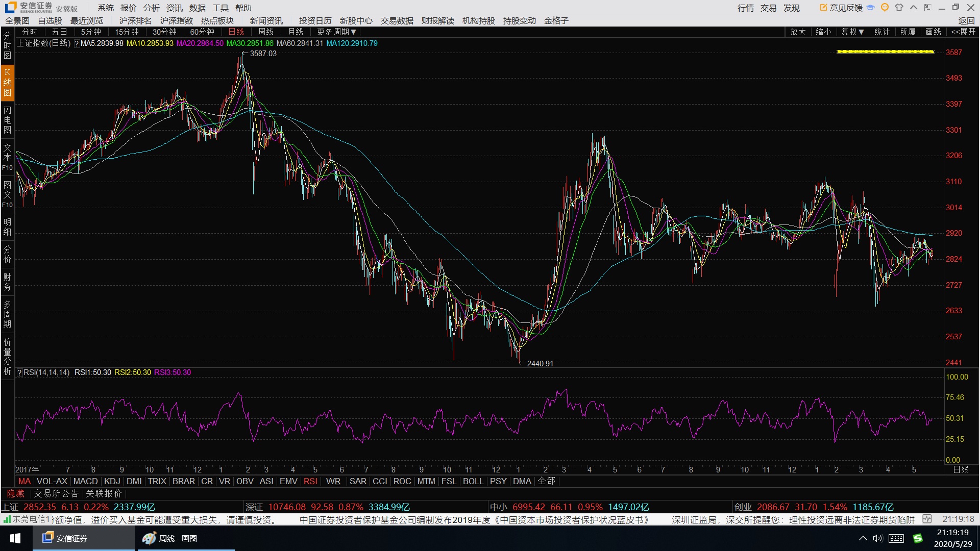Click the question mark beside the MA5 values
This screenshot has width=980, height=551.
[x=77, y=44]
